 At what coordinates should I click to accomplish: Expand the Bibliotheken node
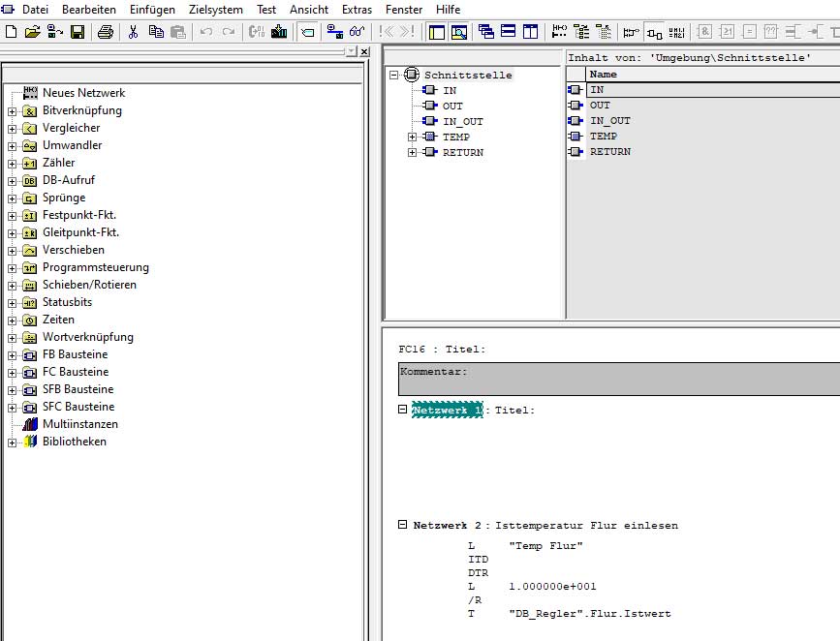12,443
